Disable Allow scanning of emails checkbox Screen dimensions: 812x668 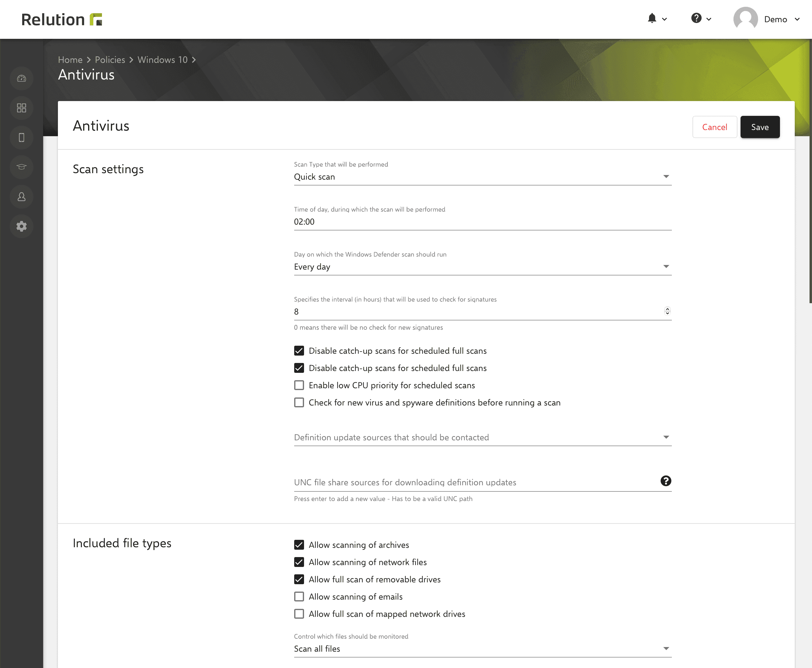pos(299,597)
